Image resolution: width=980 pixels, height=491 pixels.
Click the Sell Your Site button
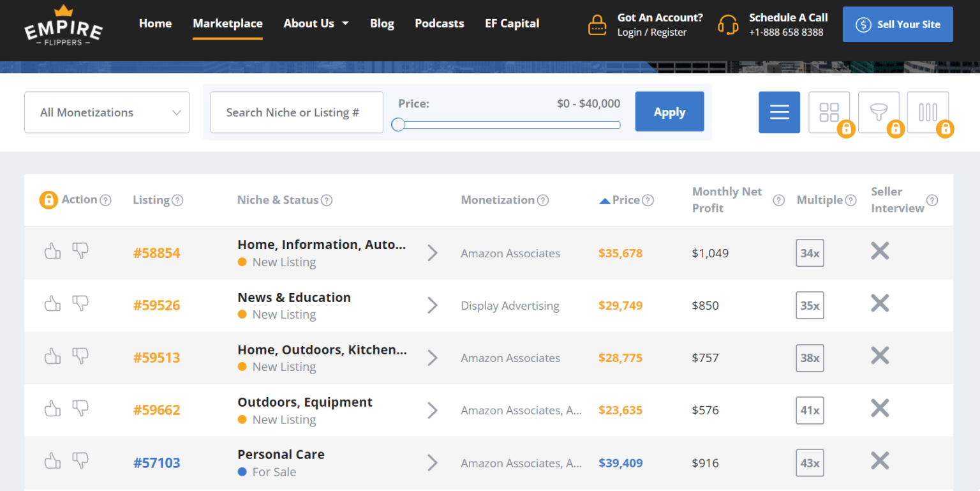898,24
